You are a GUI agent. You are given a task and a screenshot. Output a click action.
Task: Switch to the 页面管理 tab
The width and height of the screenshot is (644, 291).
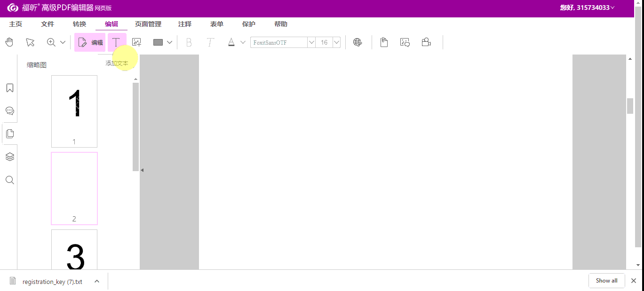pos(148,24)
